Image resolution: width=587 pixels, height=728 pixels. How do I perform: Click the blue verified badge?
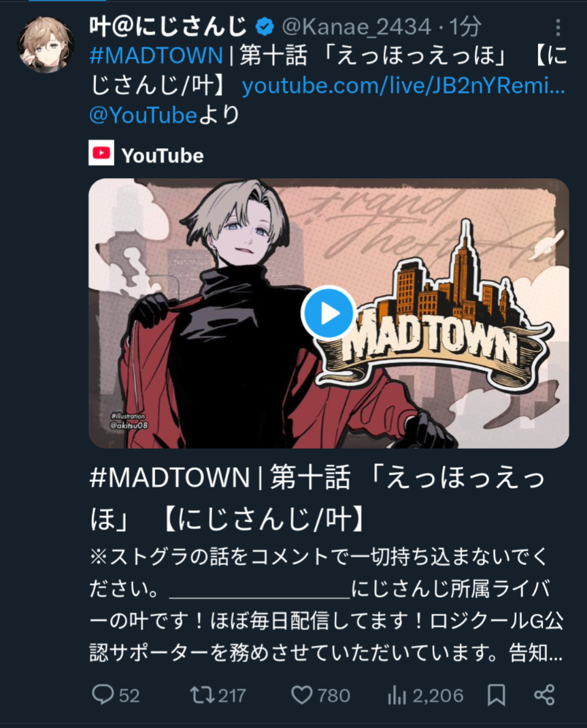[x=265, y=27]
